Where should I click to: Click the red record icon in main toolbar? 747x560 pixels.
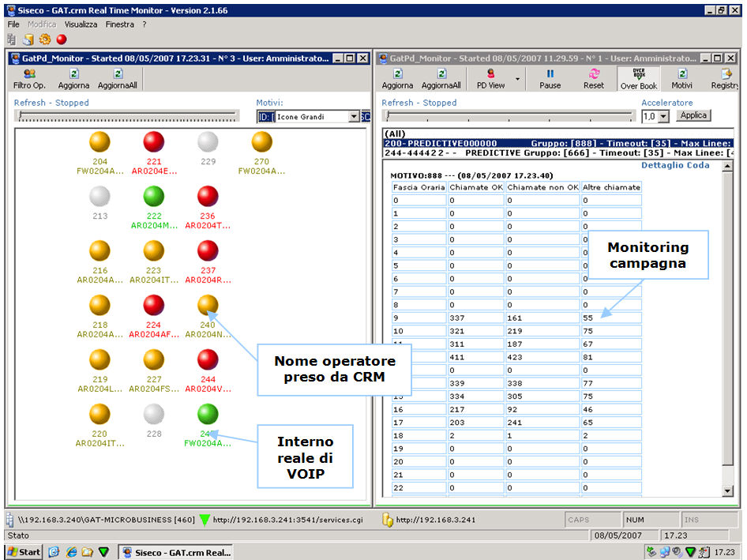point(62,39)
